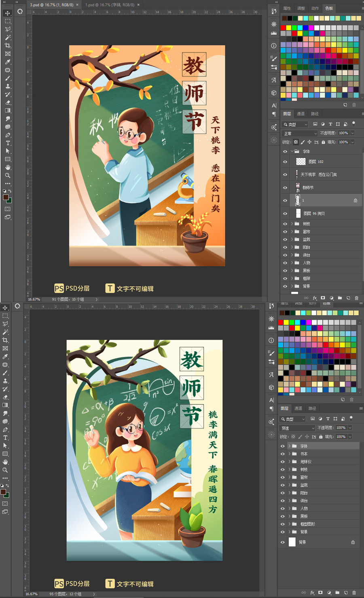Image resolution: width=364 pixels, height=598 pixels.
Task: Switch to the 3.psd document tab
Action: [51, 5]
